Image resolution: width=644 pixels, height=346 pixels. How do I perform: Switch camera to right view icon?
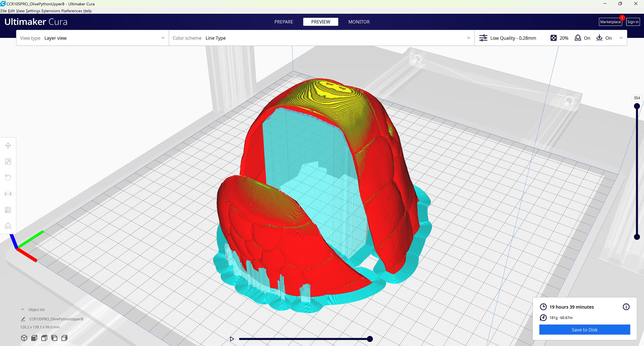64,338
